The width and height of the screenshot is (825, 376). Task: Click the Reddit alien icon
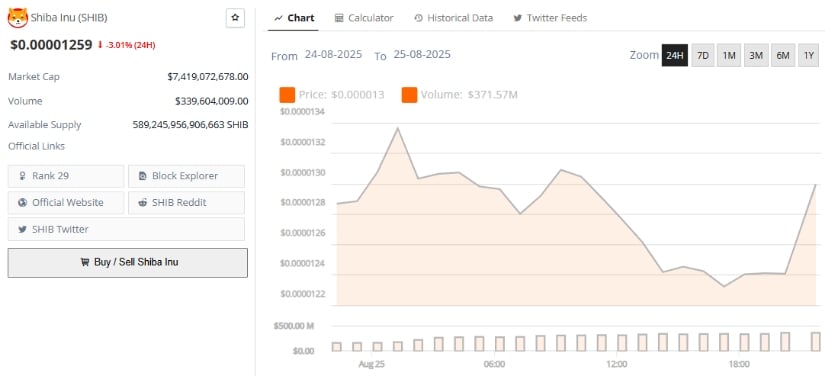[x=143, y=202]
